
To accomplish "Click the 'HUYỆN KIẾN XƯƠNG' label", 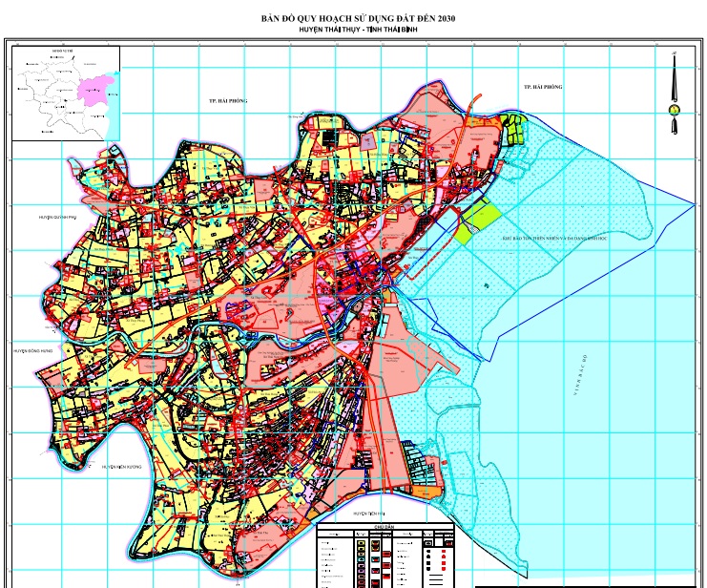I will (x=118, y=468).
